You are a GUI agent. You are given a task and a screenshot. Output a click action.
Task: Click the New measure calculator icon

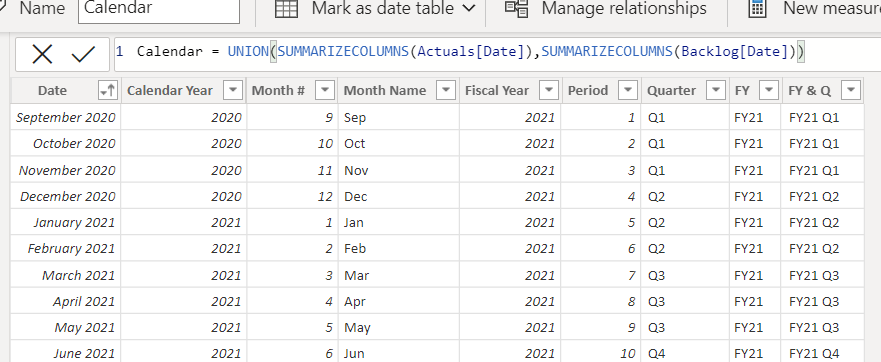[x=757, y=8]
